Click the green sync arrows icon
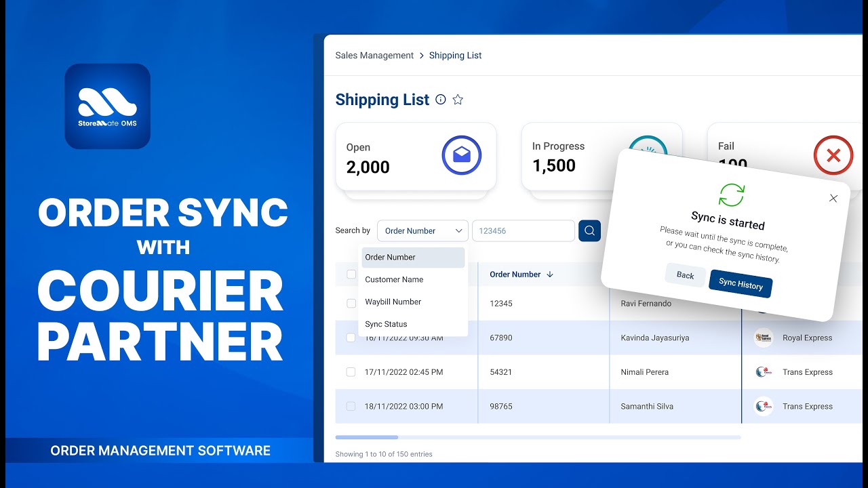This screenshot has height=488, width=868. pyautogui.click(x=732, y=195)
